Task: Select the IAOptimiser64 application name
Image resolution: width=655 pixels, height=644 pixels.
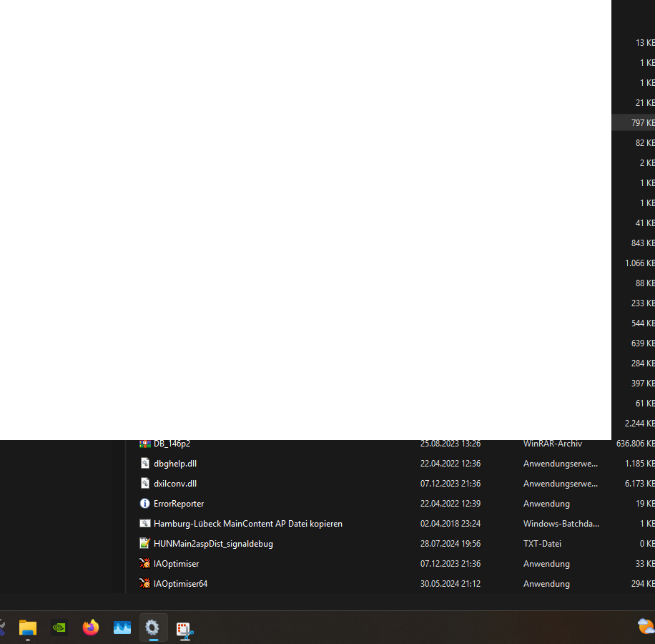Action: pos(180,584)
